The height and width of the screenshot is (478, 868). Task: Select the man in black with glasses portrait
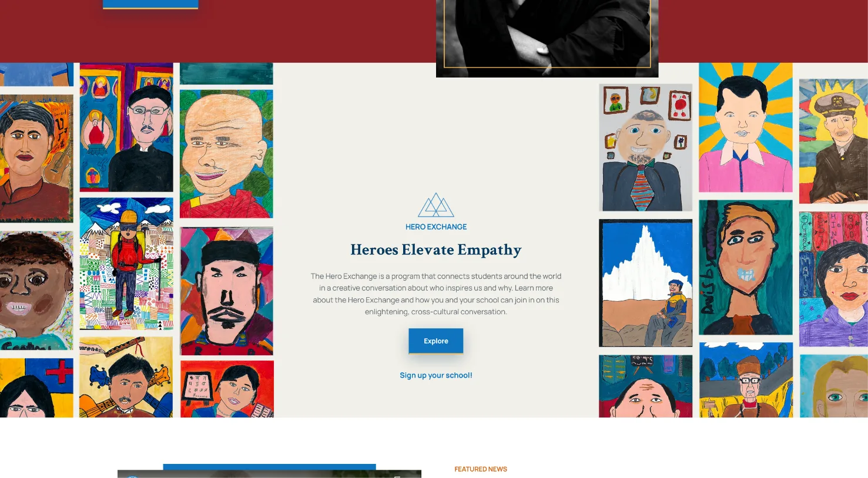pyautogui.click(x=126, y=127)
